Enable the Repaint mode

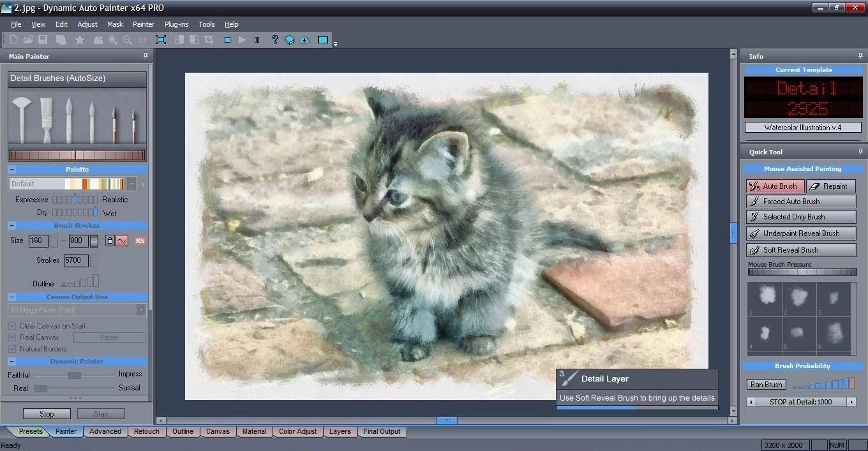pyautogui.click(x=831, y=186)
